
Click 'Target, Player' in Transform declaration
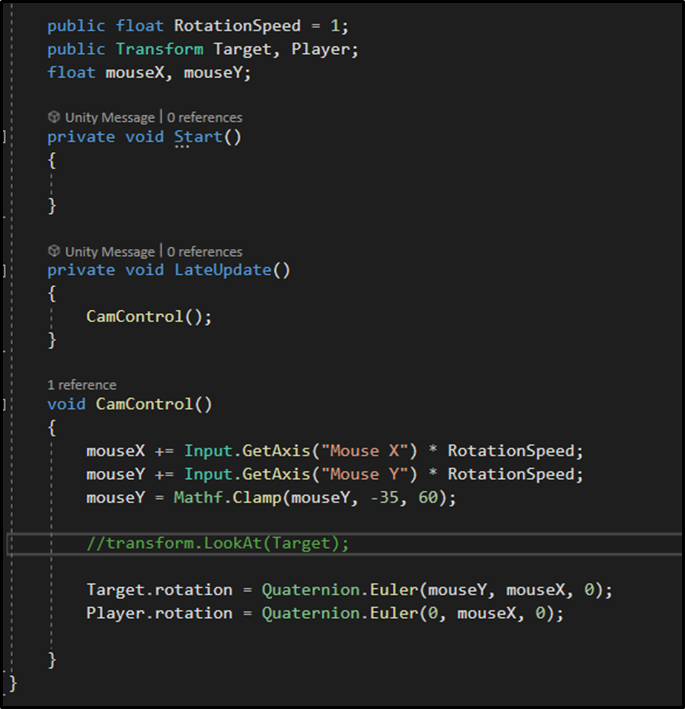(x=282, y=49)
